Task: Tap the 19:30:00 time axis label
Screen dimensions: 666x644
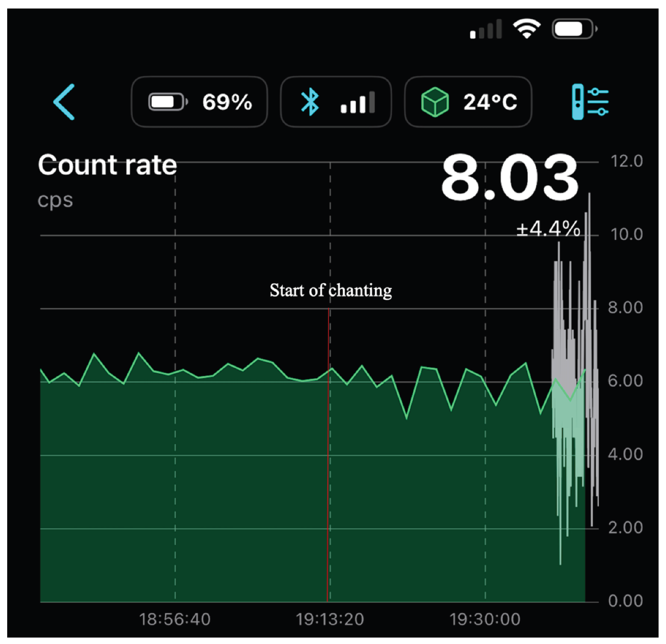Action: click(485, 619)
